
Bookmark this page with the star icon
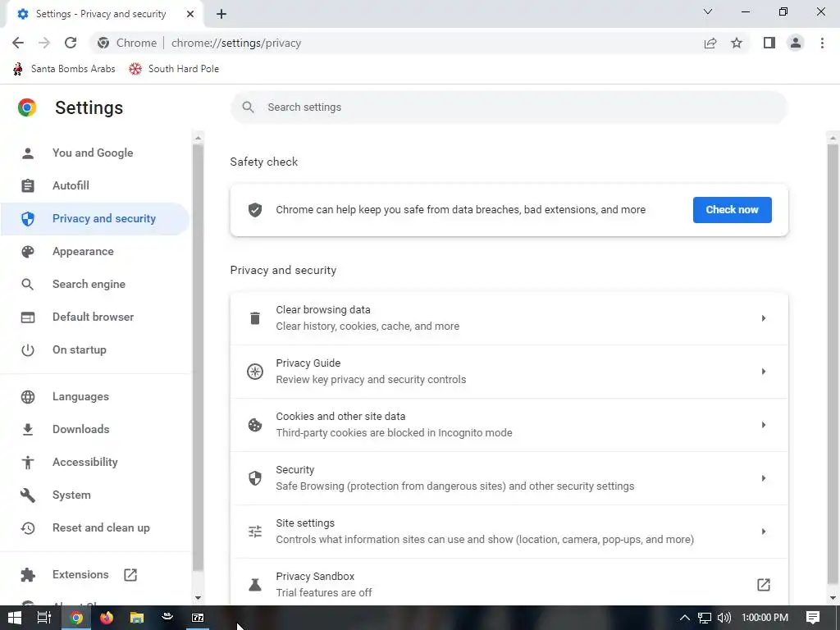click(x=737, y=43)
